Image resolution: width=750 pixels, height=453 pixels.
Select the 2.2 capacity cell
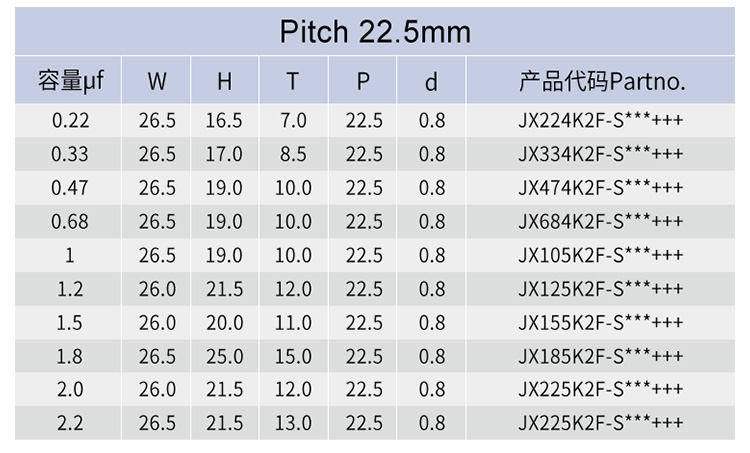[70, 423]
